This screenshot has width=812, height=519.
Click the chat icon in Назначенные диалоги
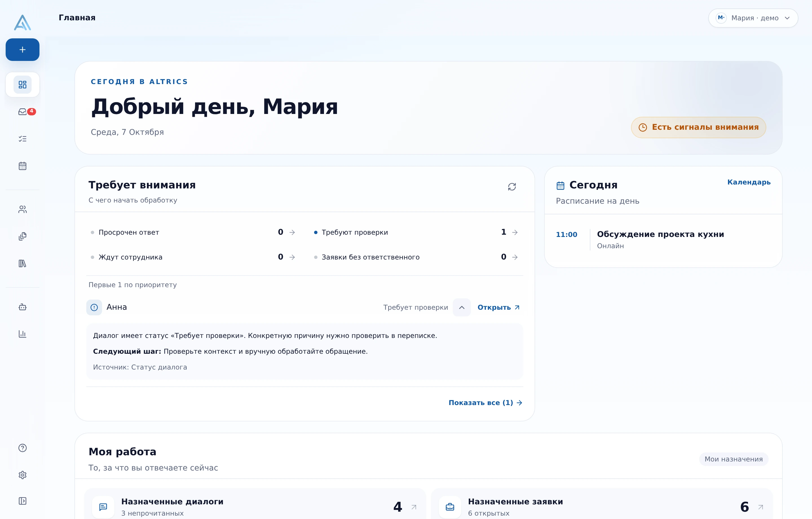[103, 507]
